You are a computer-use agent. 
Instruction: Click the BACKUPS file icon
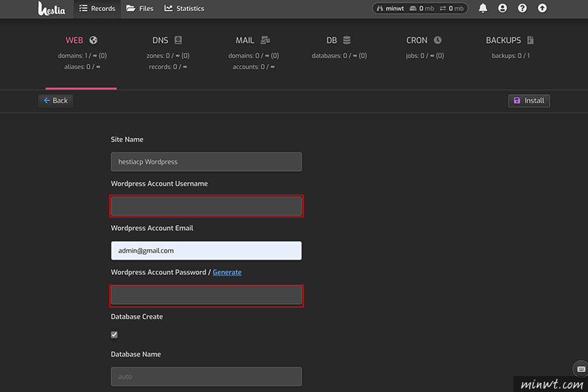point(531,40)
